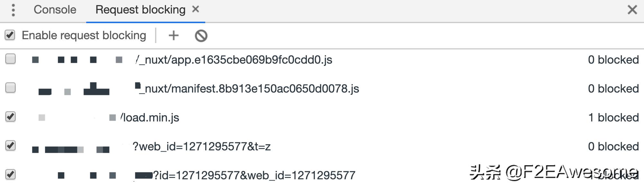Click the remove all patterns icon

pos(201,36)
